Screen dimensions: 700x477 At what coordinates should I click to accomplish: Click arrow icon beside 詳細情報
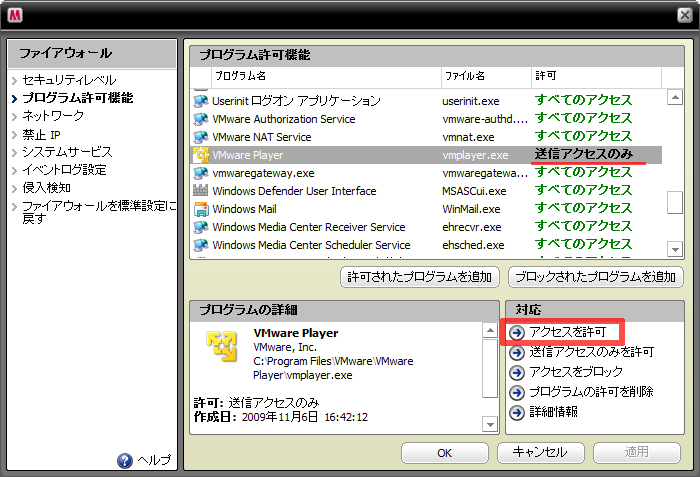(516, 412)
